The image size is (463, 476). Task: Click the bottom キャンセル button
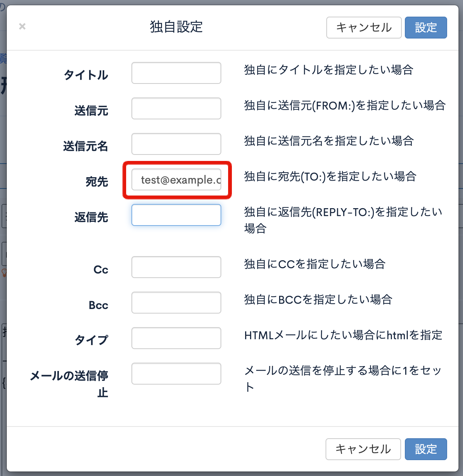363,449
